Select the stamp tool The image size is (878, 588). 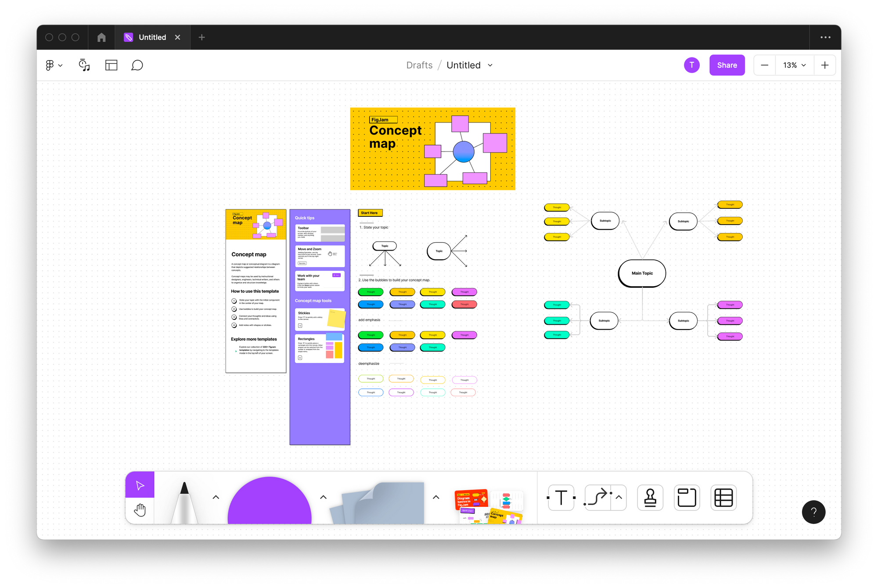650,498
